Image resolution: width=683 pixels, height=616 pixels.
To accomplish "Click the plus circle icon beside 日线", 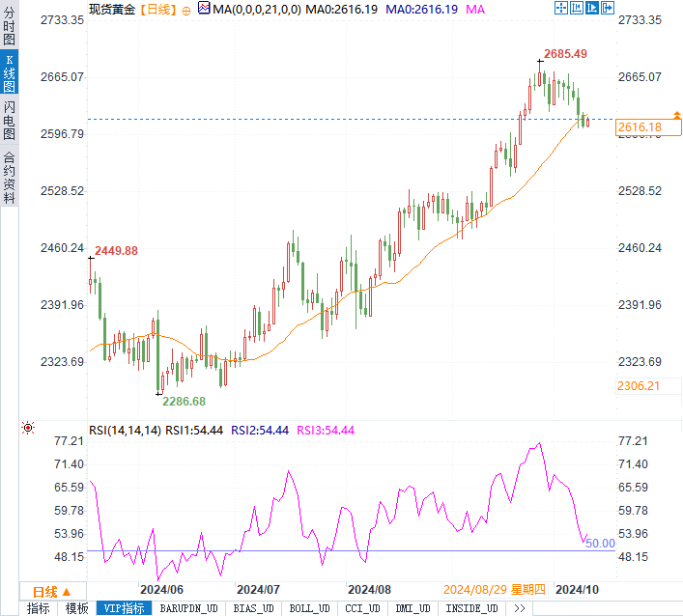I will click(x=186, y=10).
